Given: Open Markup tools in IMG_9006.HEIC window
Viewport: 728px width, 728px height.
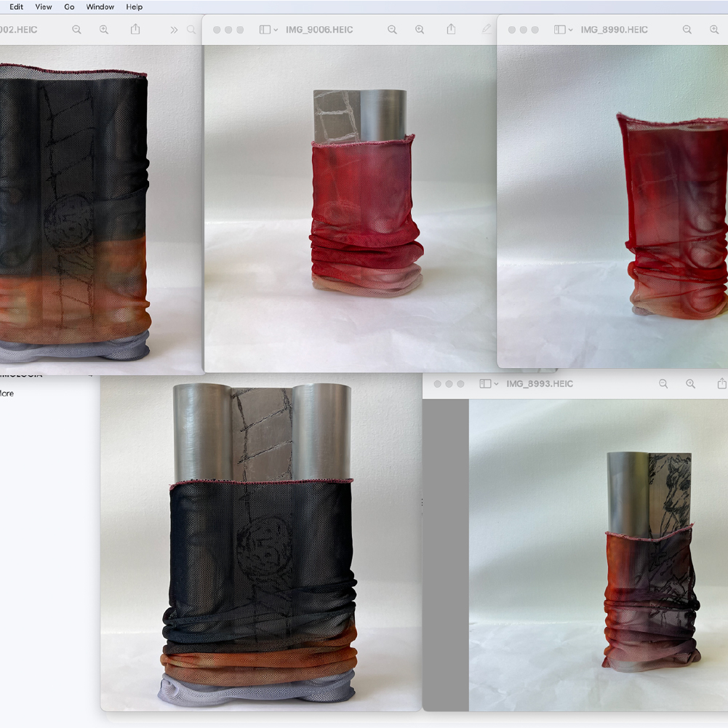Looking at the screenshot, I should [487, 30].
